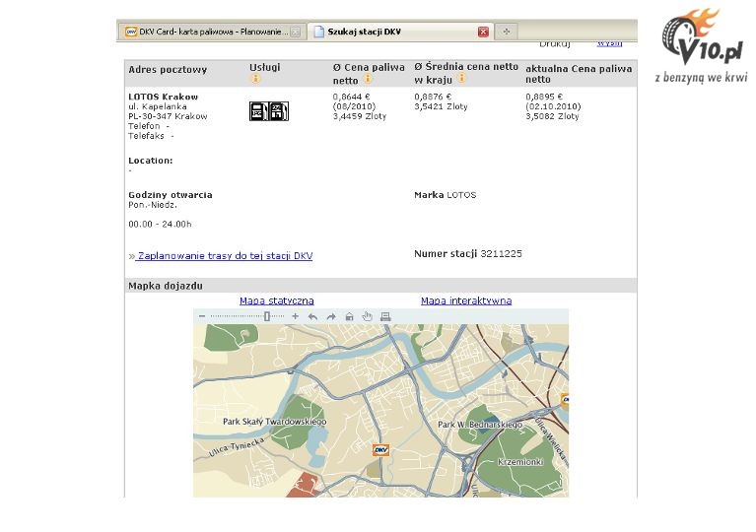The width and height of the screenshot is (756, 532).
Task: Click the price 3,4459 Zloty
Action: [x=360, y=116]
